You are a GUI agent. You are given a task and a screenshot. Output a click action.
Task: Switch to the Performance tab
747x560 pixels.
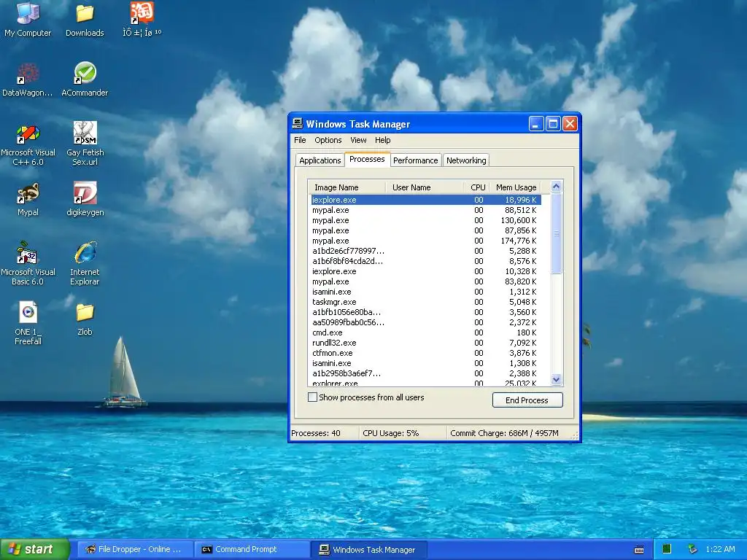(415, 160)
